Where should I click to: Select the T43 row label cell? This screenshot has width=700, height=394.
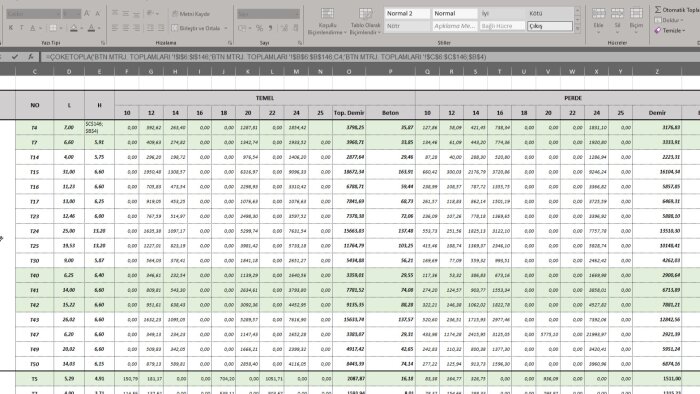pyautogui.click(x=34, y=319)
